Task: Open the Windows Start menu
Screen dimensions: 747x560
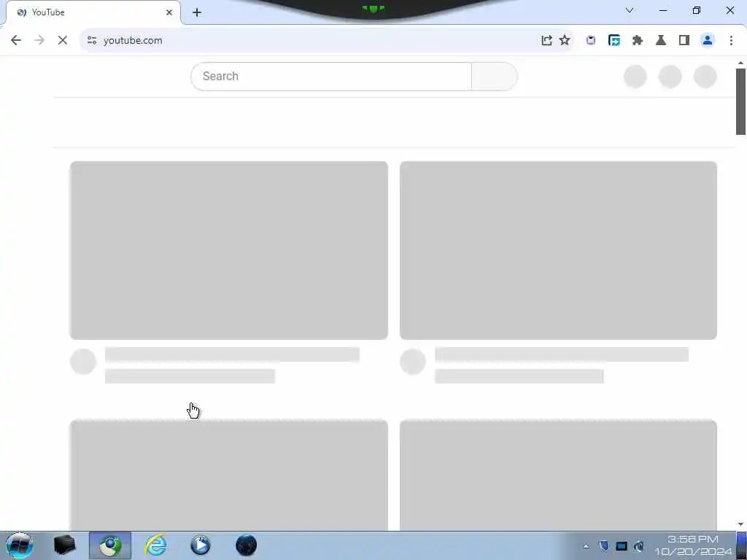Action: tap(20, 545)
